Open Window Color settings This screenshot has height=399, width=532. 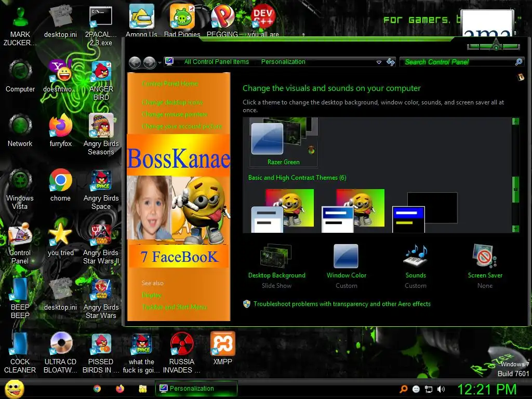click(347, 267)
